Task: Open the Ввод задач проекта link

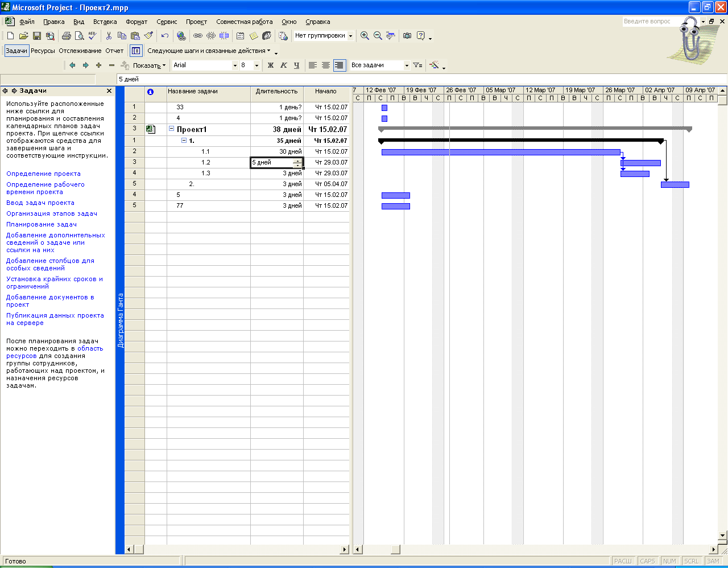Action: (x=40, y=203)
